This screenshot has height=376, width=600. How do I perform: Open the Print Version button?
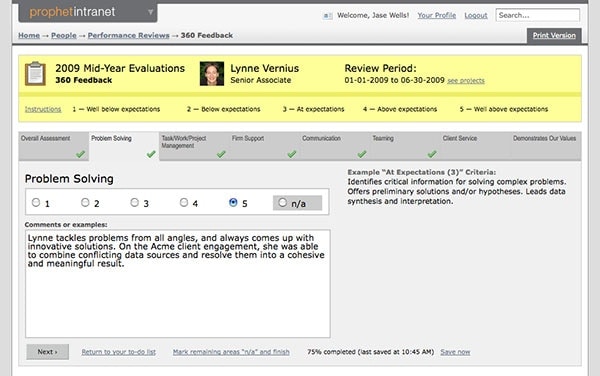click(554, 36)
